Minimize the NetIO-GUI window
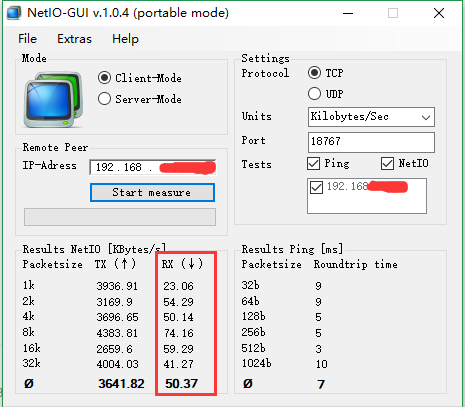Screen dimensions: 465x407 [x=348, y=13]
